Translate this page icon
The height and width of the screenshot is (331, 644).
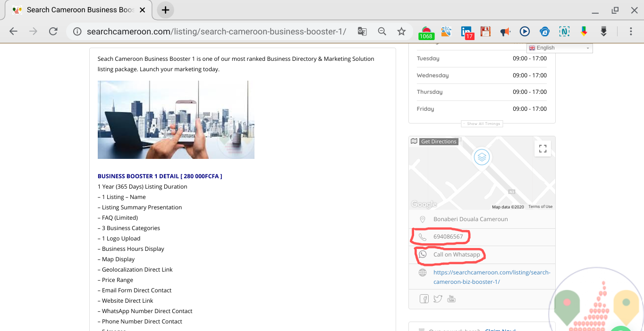tap(362, 32)
